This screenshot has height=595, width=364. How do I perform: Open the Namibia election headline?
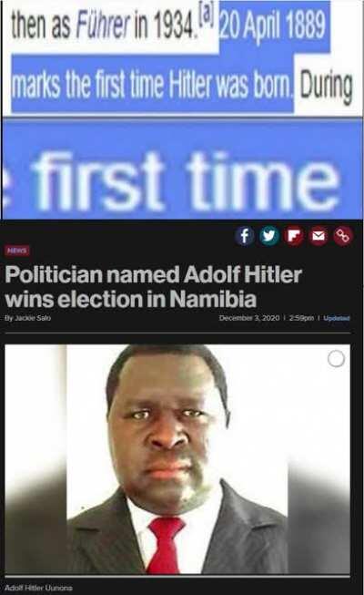tap(154, 286)
